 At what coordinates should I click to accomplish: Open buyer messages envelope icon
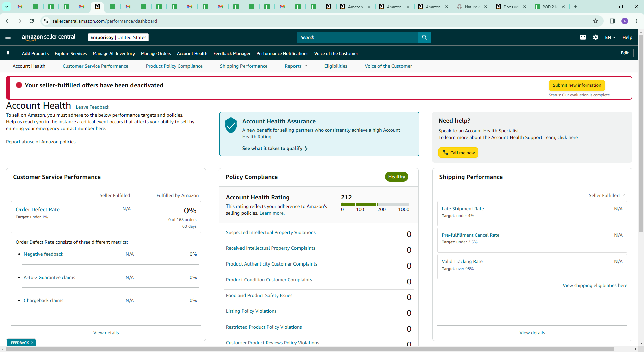tap(583, 37)
